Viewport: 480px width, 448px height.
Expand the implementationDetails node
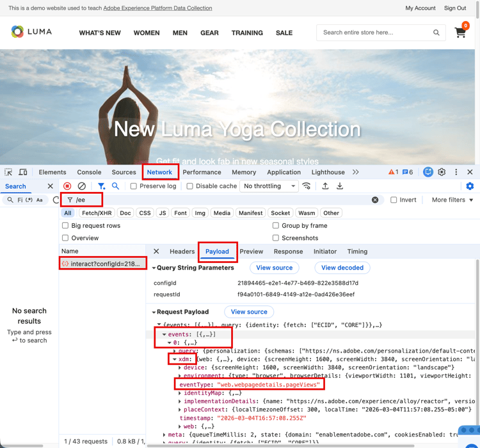coord(180,401)
